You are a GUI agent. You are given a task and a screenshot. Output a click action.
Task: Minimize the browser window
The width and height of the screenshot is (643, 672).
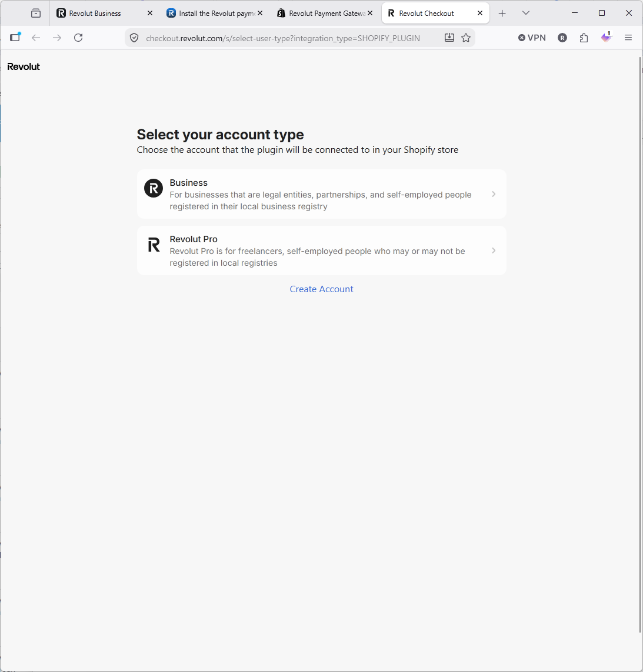coord(575,14)
